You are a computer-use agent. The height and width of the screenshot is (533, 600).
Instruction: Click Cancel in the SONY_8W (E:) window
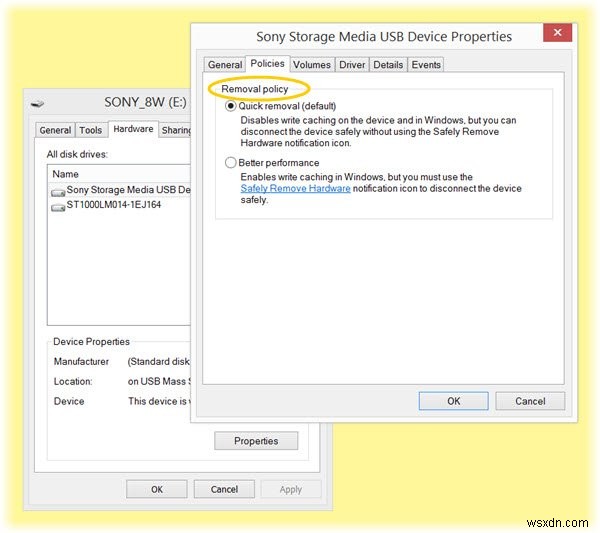pos(224,489)
